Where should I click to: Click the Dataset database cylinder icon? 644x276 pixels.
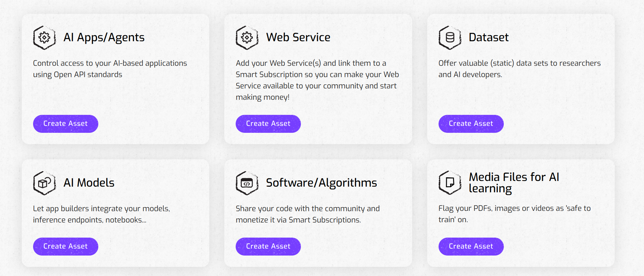450,38
